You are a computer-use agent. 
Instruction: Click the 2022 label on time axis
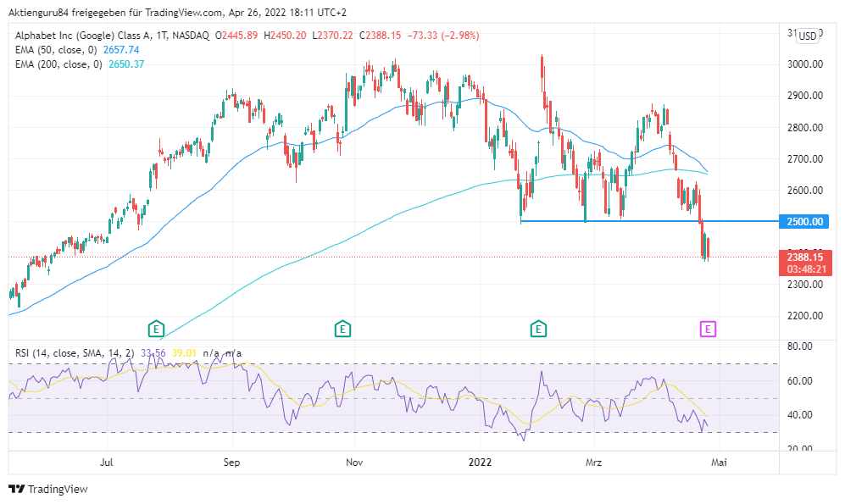point(481,462)
